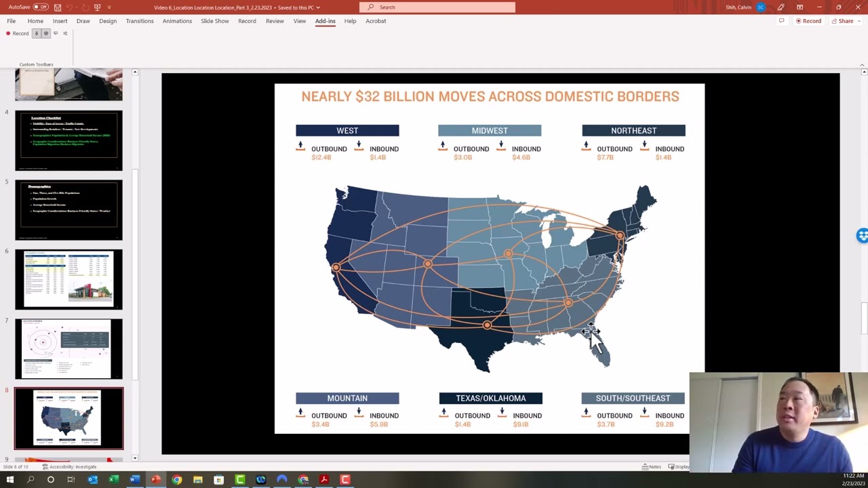Open Google Chrome from taskbar

click(x=177, y=480)
